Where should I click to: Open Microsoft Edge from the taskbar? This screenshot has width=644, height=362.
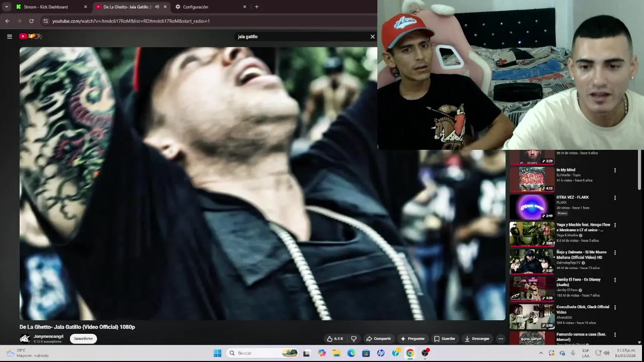(351, 353)
